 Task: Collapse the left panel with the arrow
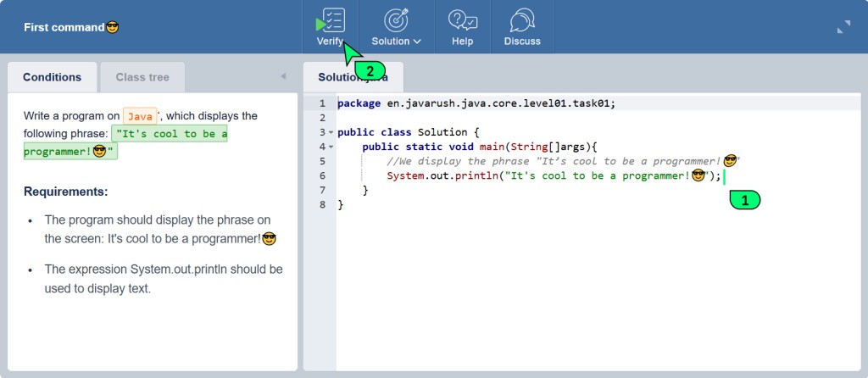283,77
